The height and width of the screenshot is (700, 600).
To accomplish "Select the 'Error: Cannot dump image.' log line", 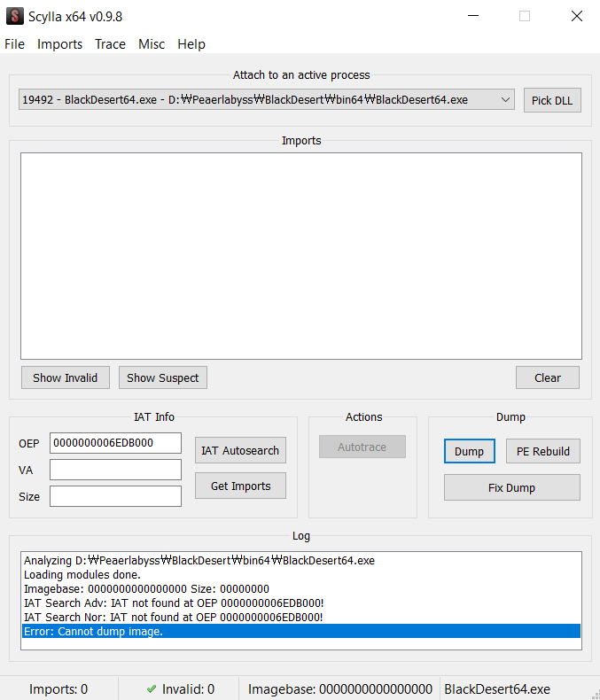I will point(301,631).
